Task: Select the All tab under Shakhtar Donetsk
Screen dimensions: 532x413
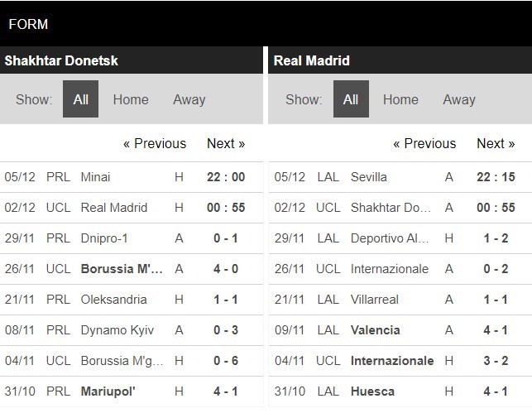Action: pos(80,99)
